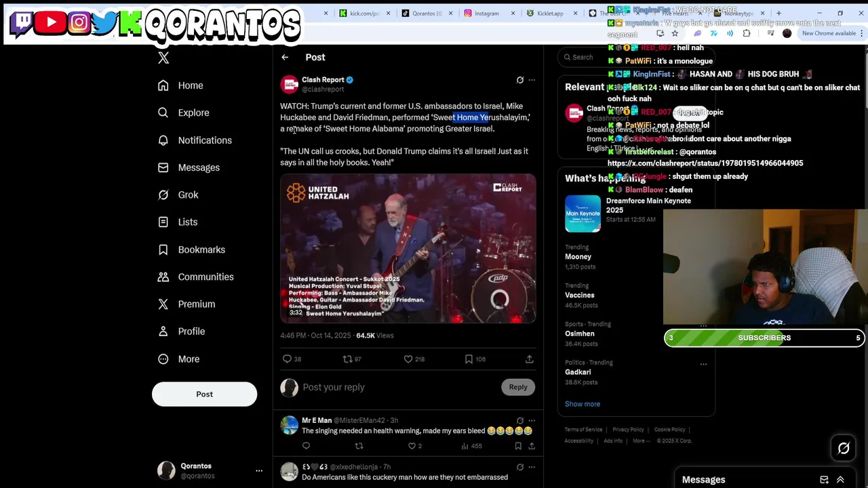Click the X logo in the sidebar
The image size is (868, 488).
click(x=163, y=58)
